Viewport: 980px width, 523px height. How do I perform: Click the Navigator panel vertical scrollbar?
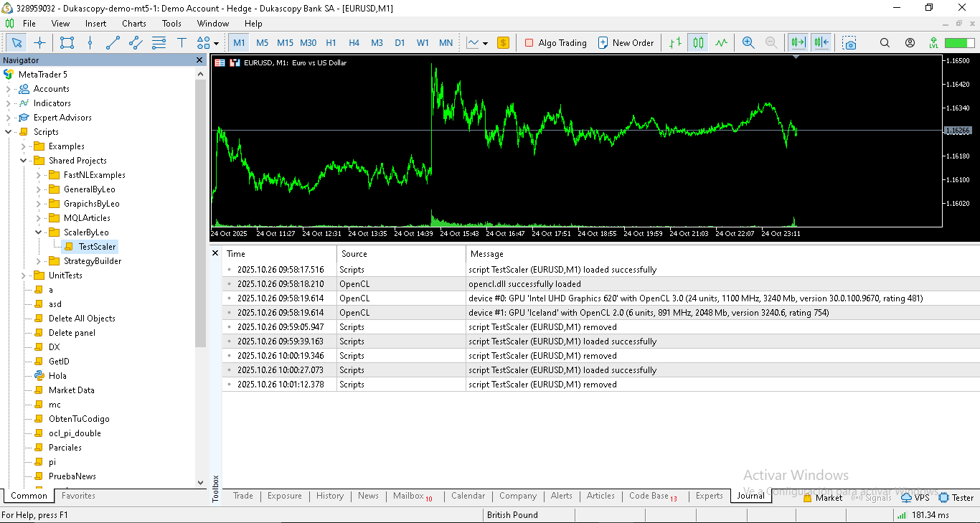click(x=201, y=215)
